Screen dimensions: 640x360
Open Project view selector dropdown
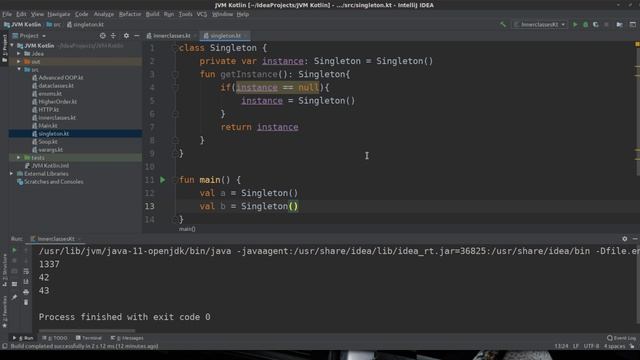[29, 36]
